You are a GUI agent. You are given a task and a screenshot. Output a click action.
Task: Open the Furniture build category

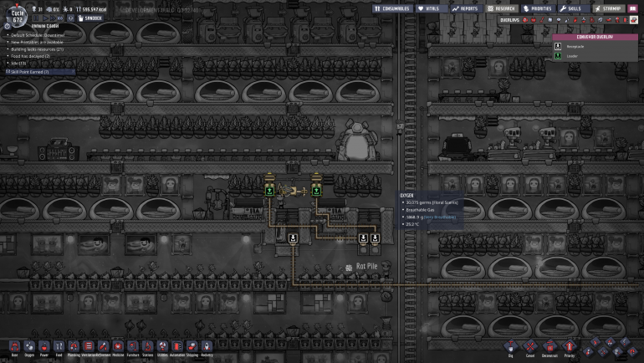coord(133,347)
